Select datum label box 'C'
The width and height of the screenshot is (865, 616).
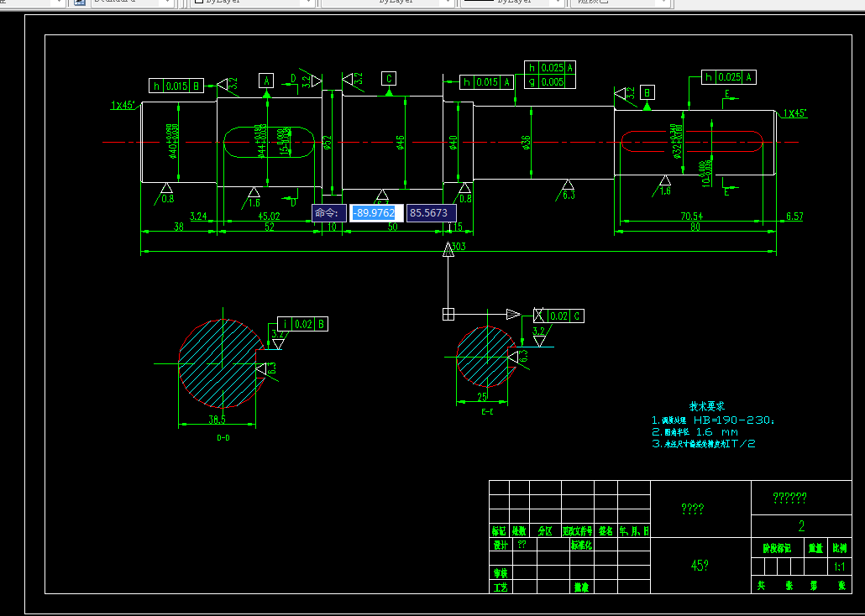point(389,78)
